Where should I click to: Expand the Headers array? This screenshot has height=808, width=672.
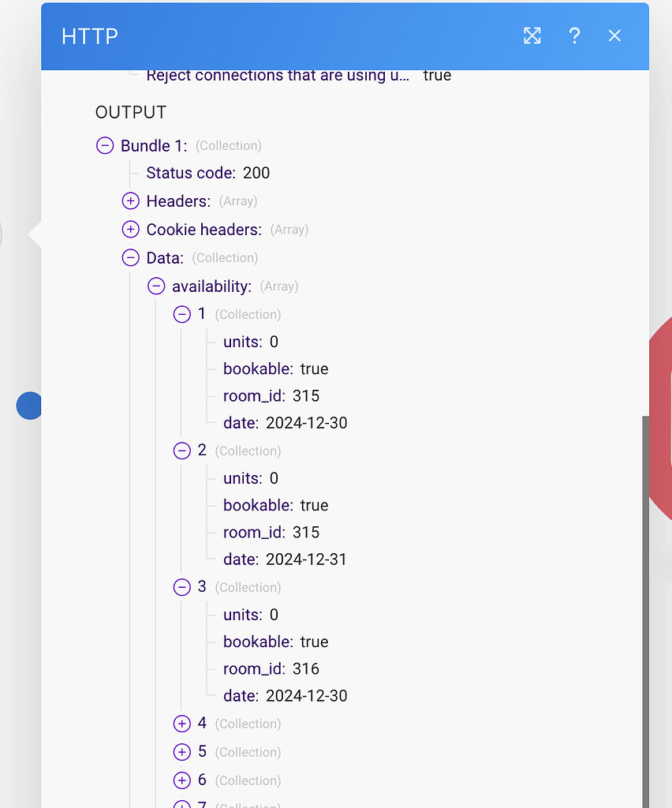pyautogui.click(x=130, y=201)
